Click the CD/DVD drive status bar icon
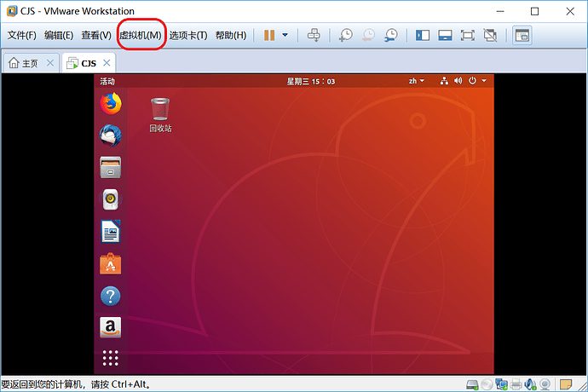 pyautogui.click(x=487, y=384)
